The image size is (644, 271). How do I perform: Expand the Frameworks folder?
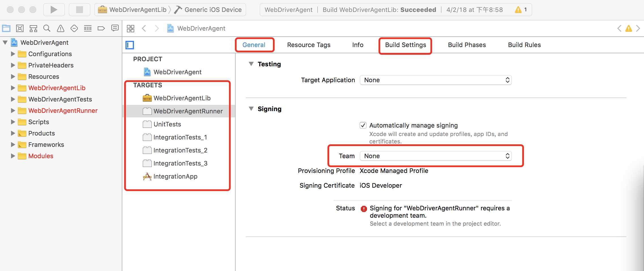[x=13, y=145]
